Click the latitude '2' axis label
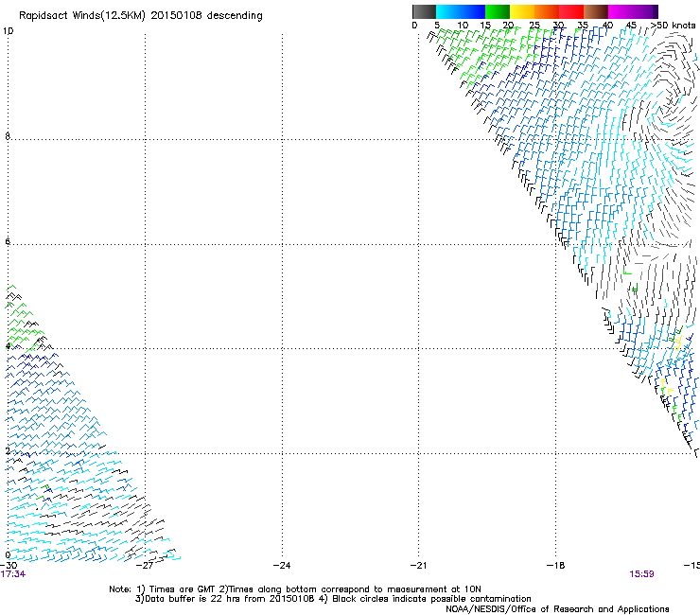This screenshot has width=700, height=615. (x=8, y=451)
